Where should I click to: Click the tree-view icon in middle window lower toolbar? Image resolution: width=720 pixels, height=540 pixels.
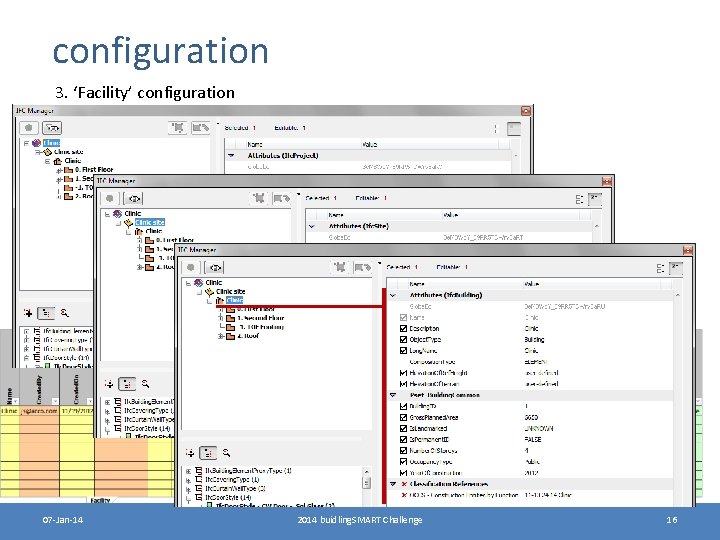coord(127,383)
